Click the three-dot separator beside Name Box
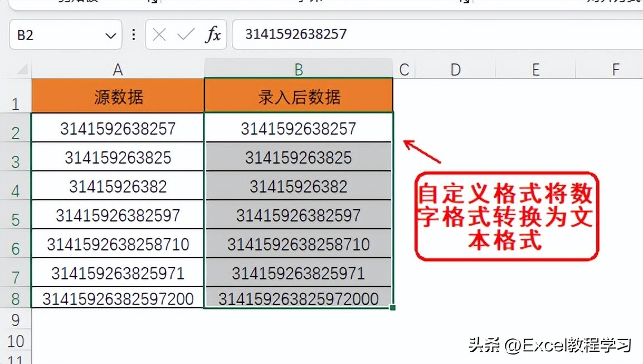The width and height of the screenshot is (643, 364). coord(133,35)
